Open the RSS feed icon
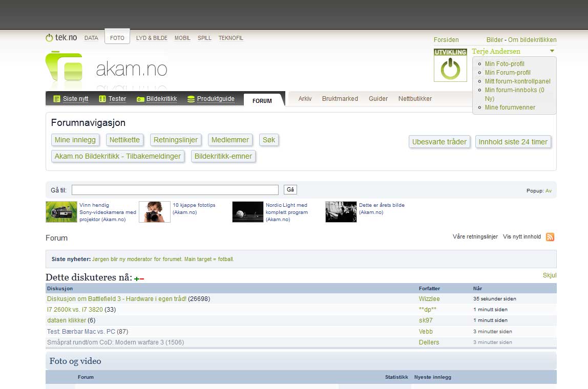588x389 pixels. pos(550,237)
